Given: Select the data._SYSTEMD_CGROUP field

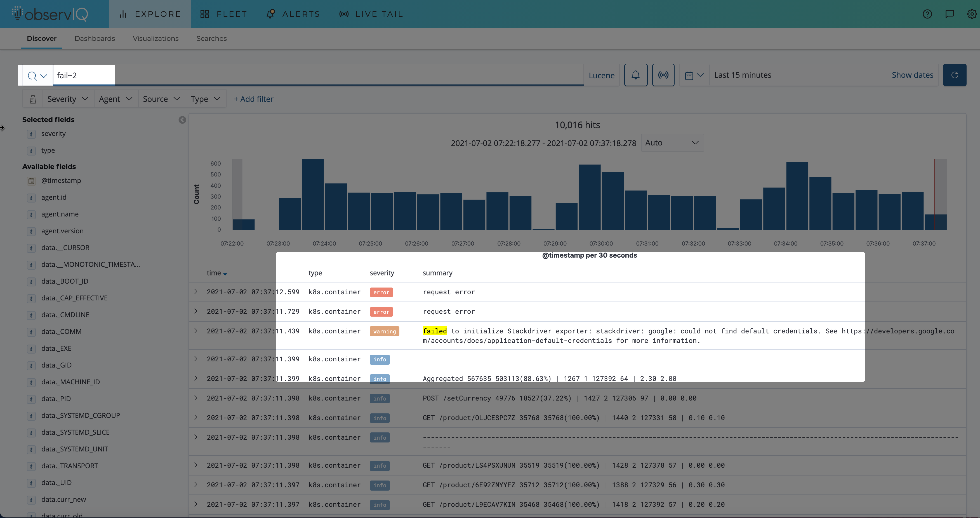Looking at the screenshot, I should coord(81,416).
